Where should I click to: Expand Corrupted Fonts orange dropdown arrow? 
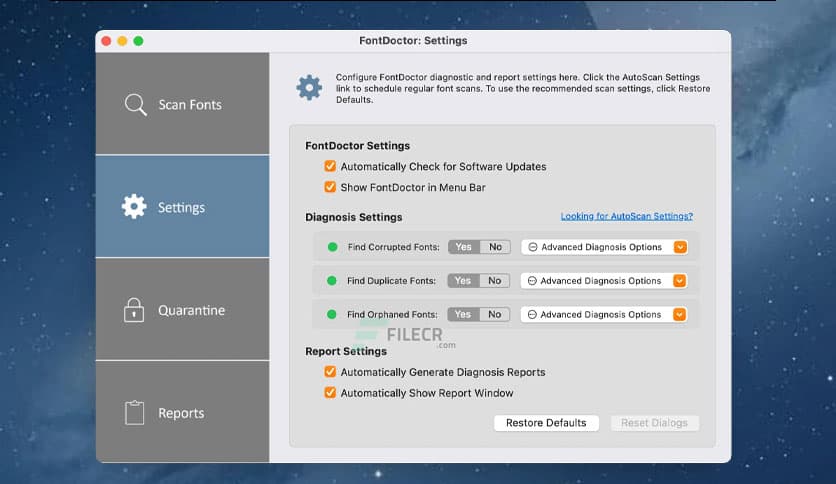coord(680,247)
